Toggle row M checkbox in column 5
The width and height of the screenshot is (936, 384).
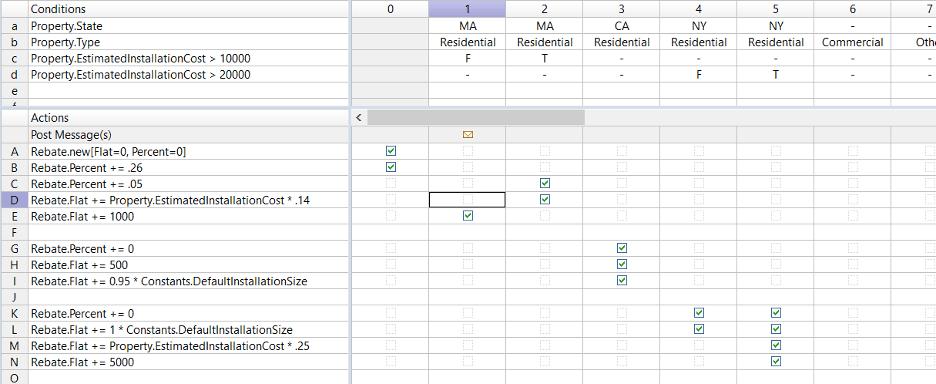coord(775,345)
